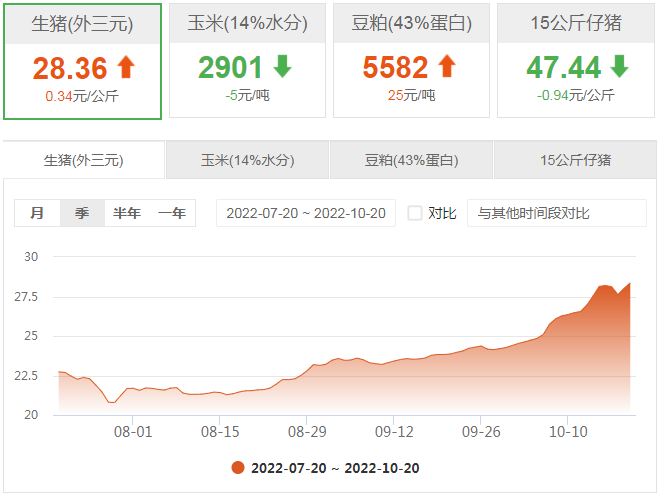Click the 08-29 x-axis label
The height and width of the screenshot is (496, 659).
[x=307, y=432]
